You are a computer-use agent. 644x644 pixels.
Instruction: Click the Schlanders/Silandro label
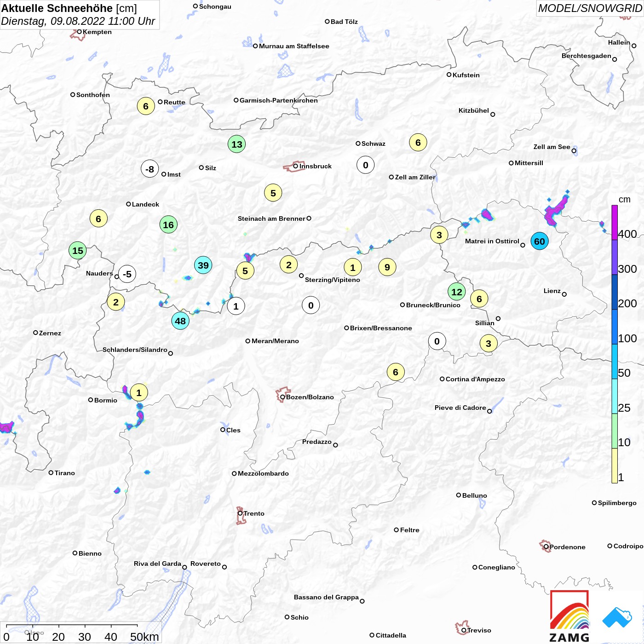click(x=135, y=350)
